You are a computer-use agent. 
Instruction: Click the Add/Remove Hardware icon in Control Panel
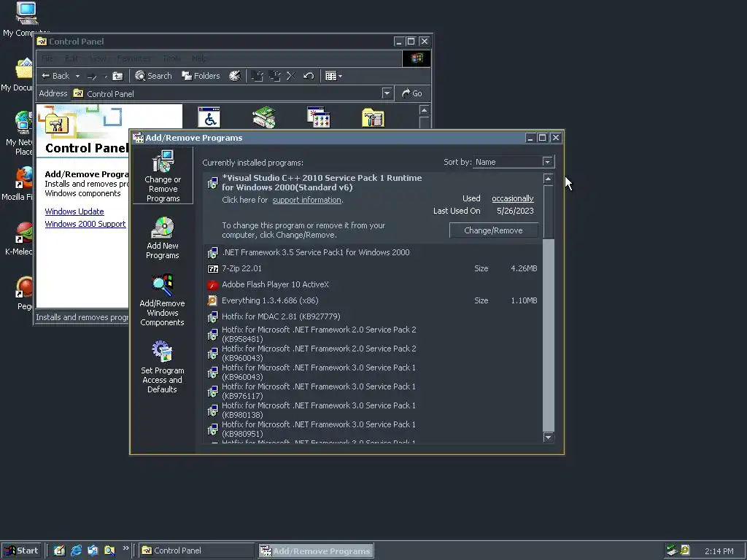(264, 117)
